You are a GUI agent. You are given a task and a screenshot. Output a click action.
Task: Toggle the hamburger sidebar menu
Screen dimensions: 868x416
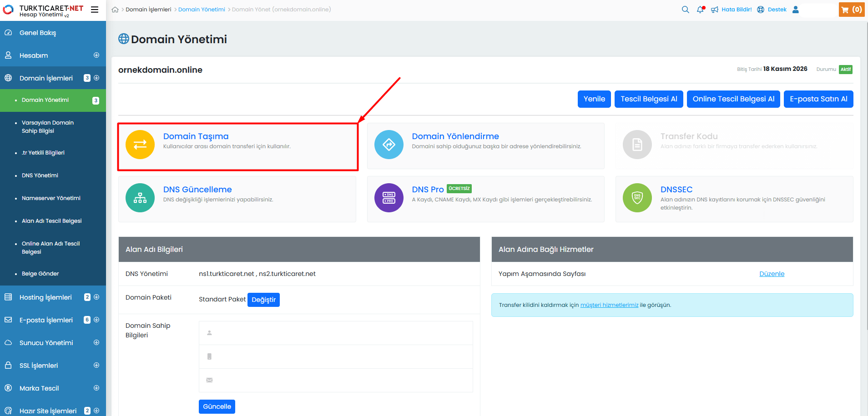pyautogui.click(x=95, y=10)
